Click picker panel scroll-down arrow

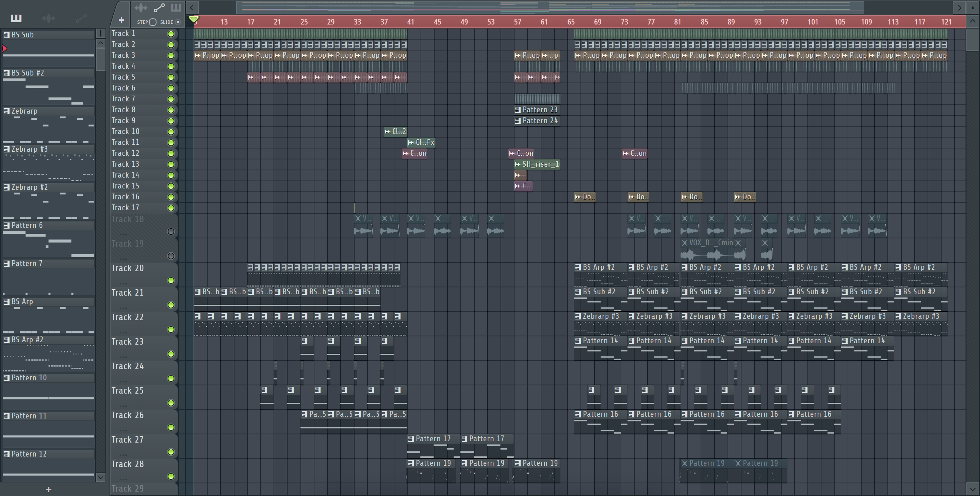pyautogui.click(x=100, y=477)
